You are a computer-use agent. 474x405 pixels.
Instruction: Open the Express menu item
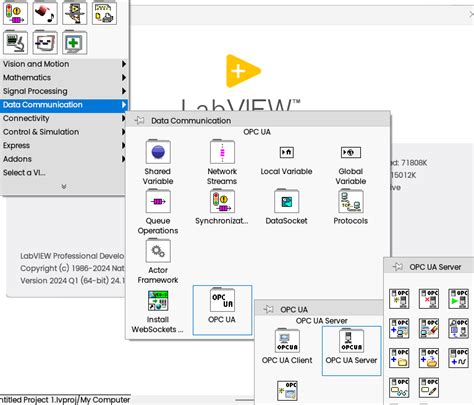pos(64,145)
